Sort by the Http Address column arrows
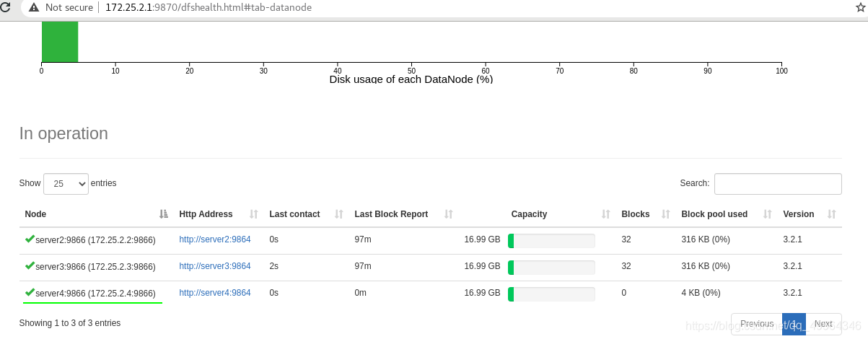The height and width of the screenshot is (339, 868). (254, 214)
